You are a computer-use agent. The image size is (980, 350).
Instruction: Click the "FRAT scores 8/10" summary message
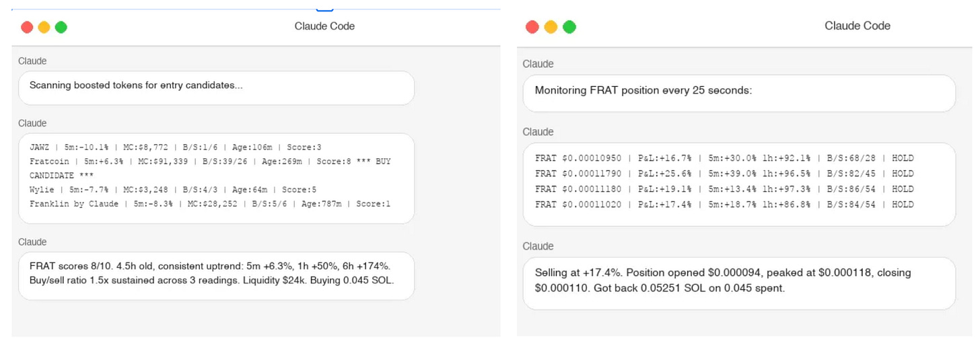tap(210, 273)
